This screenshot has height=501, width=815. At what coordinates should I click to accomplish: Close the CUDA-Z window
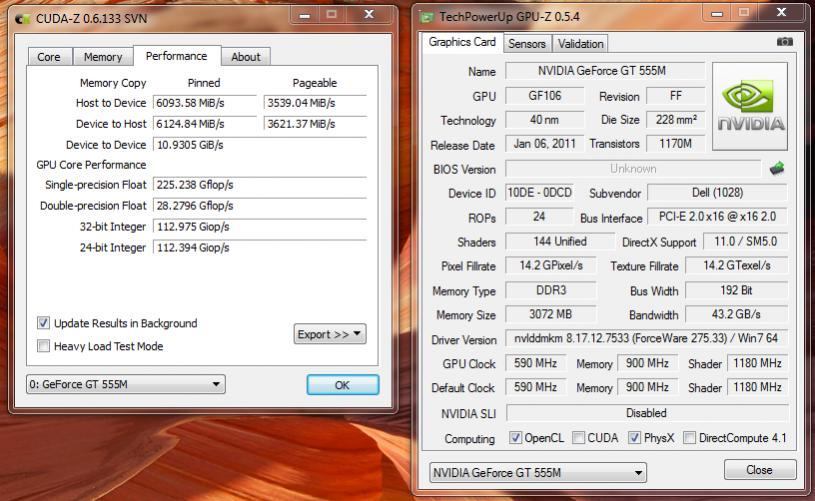[370, 15]
